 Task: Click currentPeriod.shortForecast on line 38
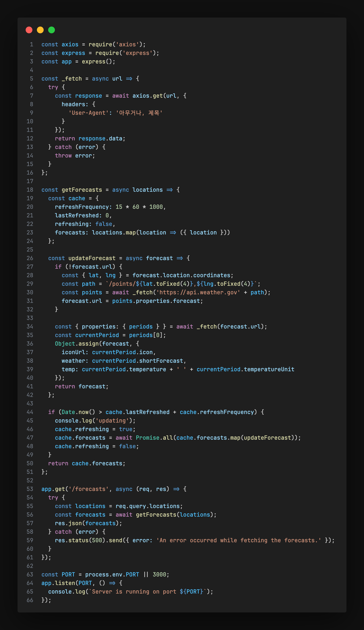pos(137,361)
